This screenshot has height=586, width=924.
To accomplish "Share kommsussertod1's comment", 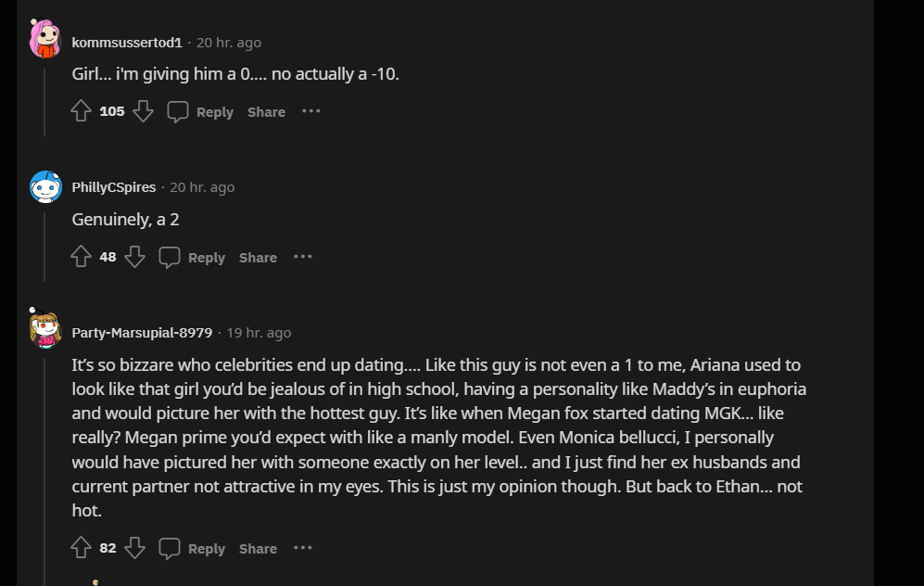I will (x=266, y=112).
